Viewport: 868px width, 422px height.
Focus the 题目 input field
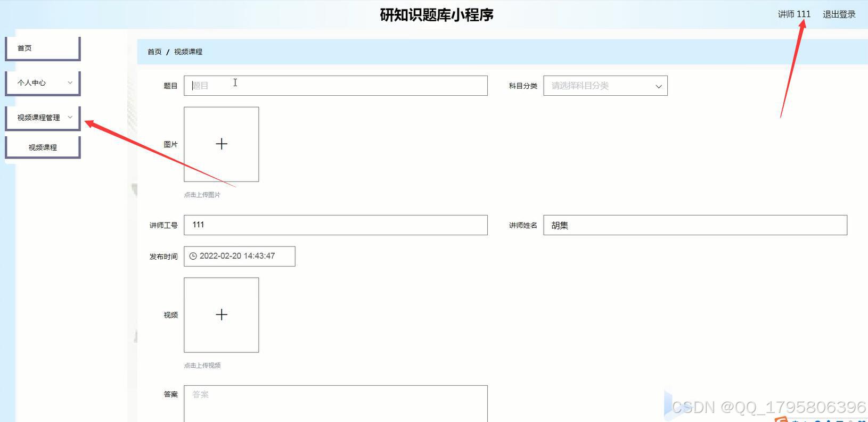pos(335,86)
